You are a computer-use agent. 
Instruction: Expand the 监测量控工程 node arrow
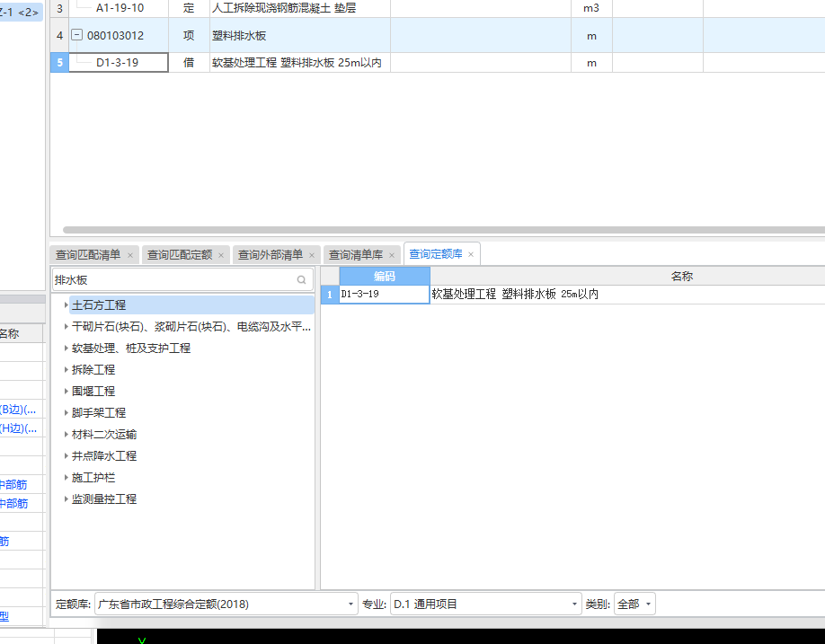[66, 498]
